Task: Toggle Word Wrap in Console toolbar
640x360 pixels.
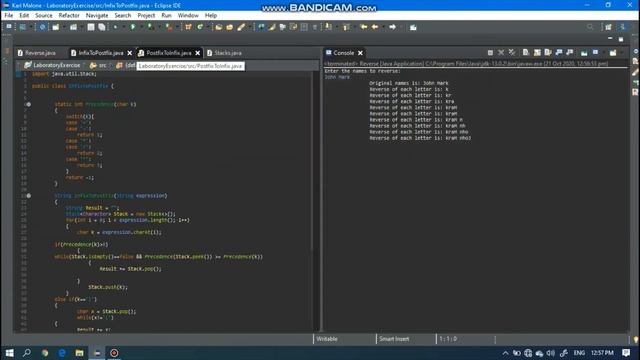Action: coord(548,53)
